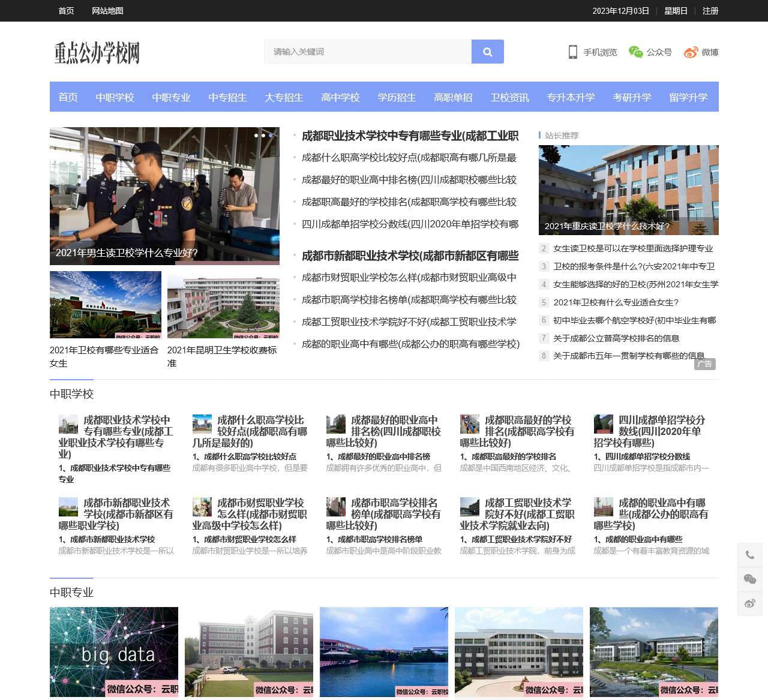Image resolution: width=768 pixels, height=700 pixels.
Task: Open the 卫校资讯 navigation menu
Action: 509,97
